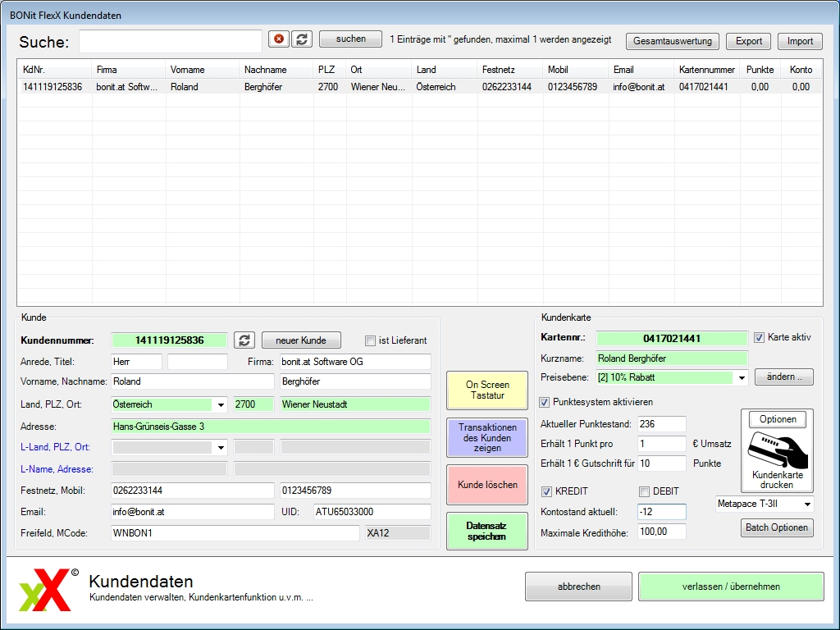Uncheck the KREDIT checkbox
Screen dimensions: 840x630
(x=546, y=492)
